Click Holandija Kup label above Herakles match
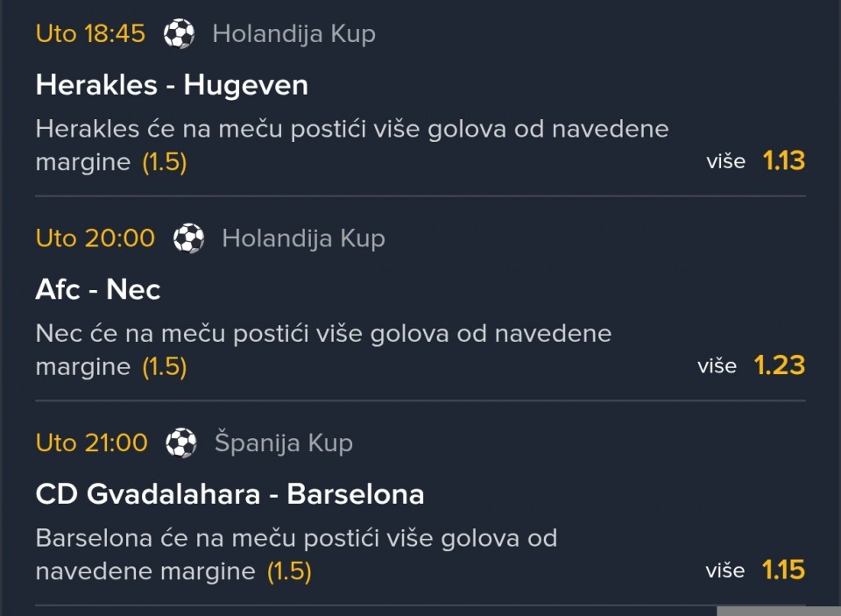Viewport: 841px width, 616px height. coord(293,34)
